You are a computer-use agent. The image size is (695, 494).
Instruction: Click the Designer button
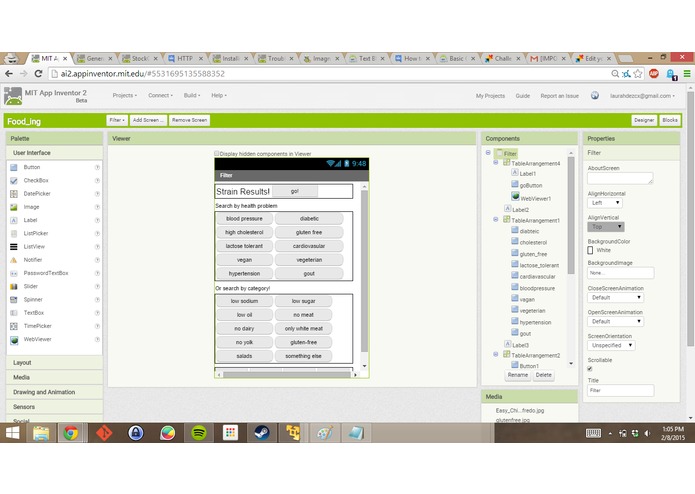pyautogui.click(x=644, y=120)
